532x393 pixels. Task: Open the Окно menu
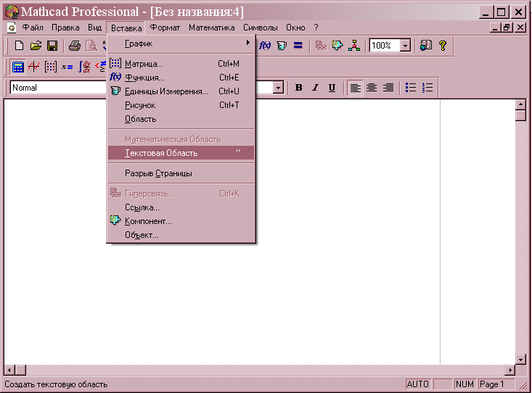(x=295, y=28)
